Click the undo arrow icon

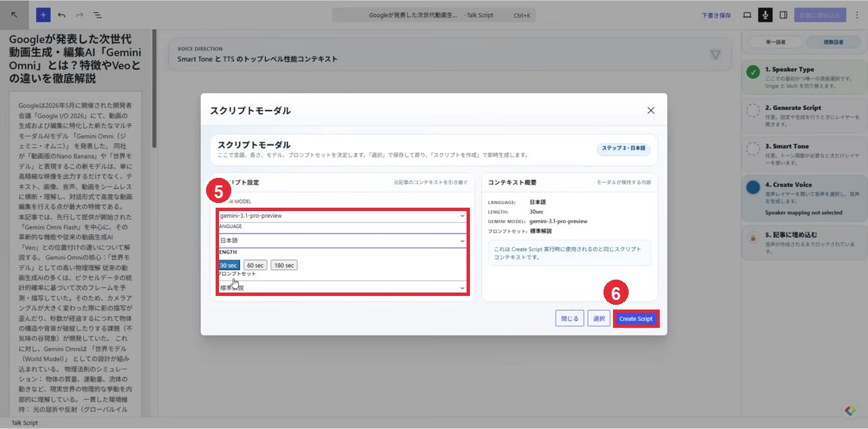(62, 15)
